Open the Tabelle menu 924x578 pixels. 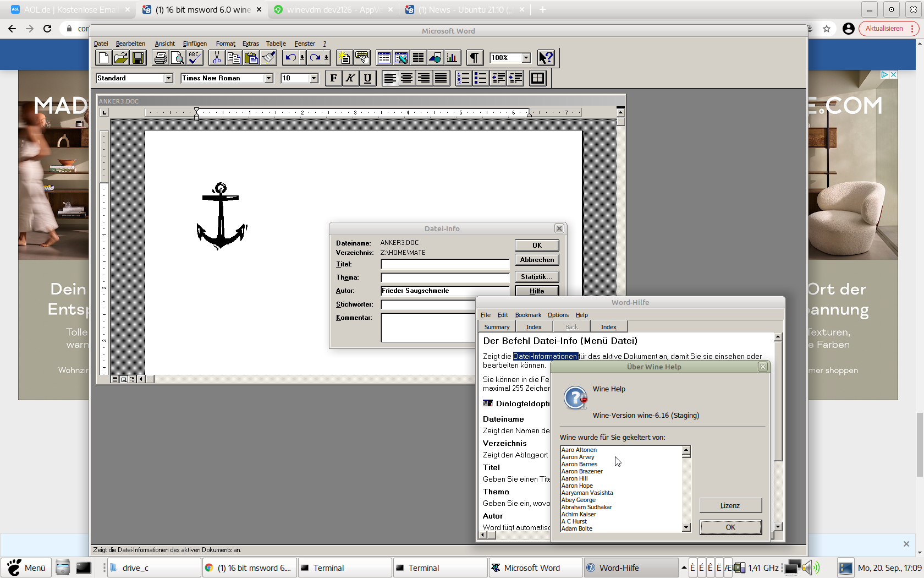(276, 43)
